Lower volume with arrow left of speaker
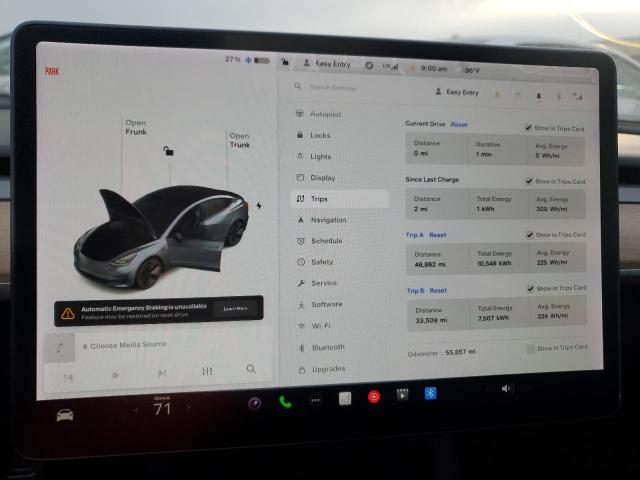 [487, 389]
